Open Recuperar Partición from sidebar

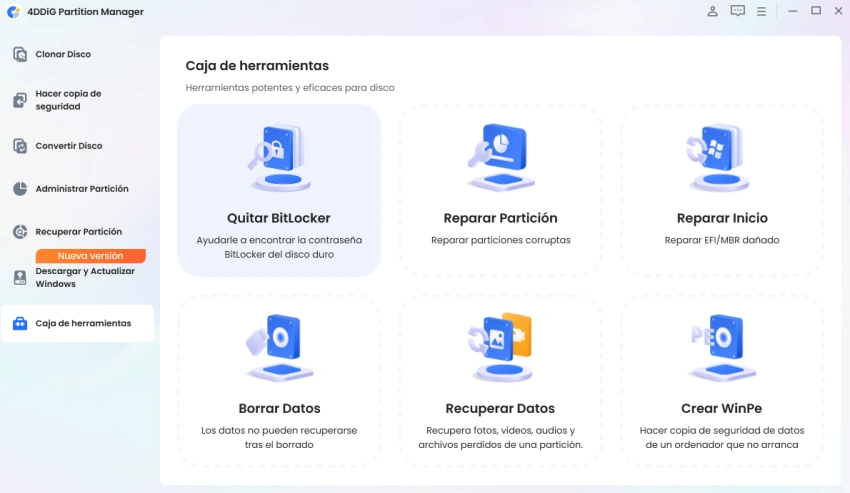click(79, 232)
